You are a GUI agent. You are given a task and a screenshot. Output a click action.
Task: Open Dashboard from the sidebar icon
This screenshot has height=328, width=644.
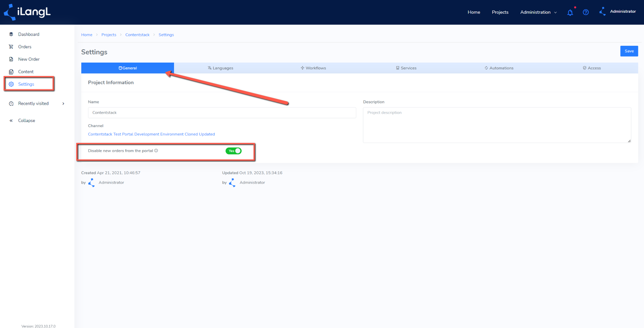(11, 34)
